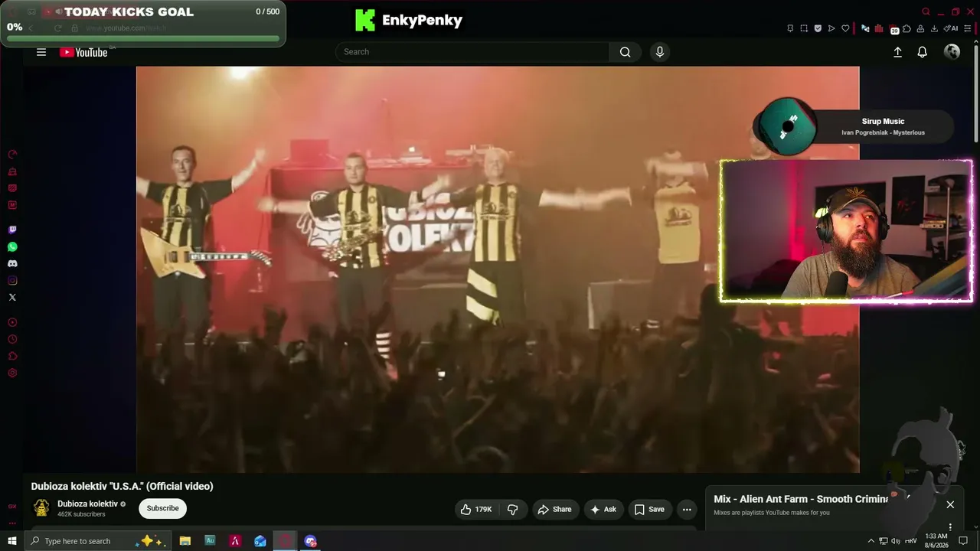Open the YouTube guide hamburger menu
The height and width of the screenshot is (551, 980).
(x=41, y=52)
